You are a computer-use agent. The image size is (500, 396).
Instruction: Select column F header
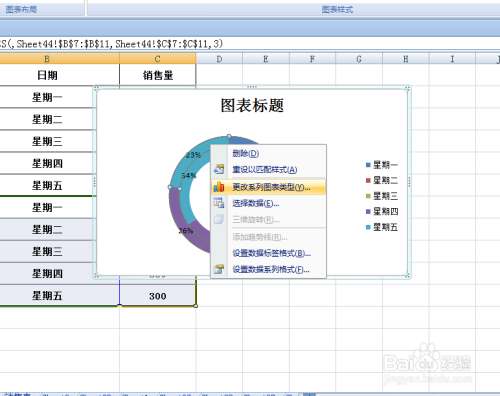(x=312, y=59)
